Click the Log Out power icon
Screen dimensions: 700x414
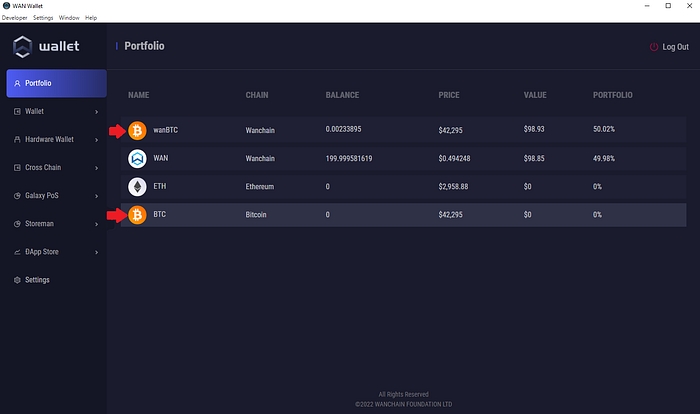tap(654, 47)
